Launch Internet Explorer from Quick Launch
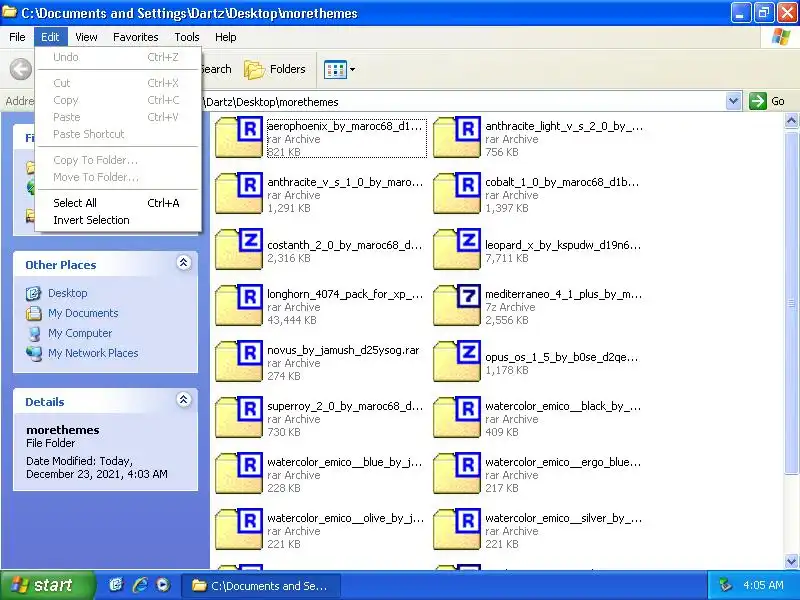 (140, 585)
